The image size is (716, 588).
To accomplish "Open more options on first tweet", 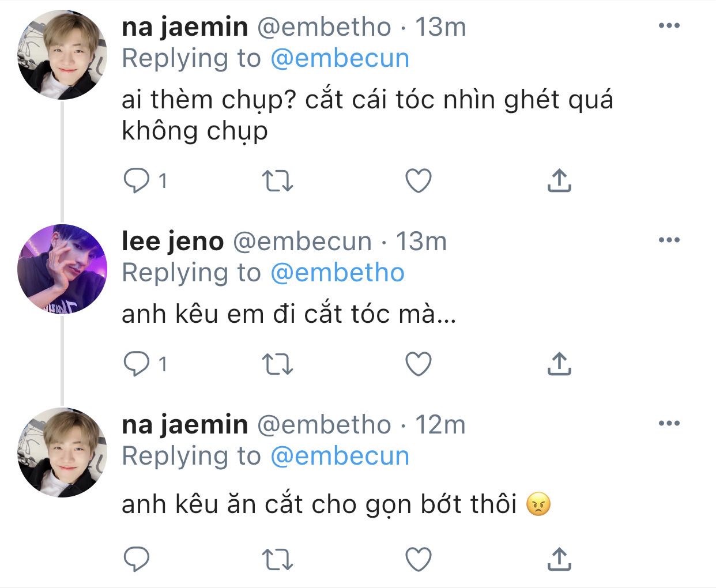I will (669, 26).
